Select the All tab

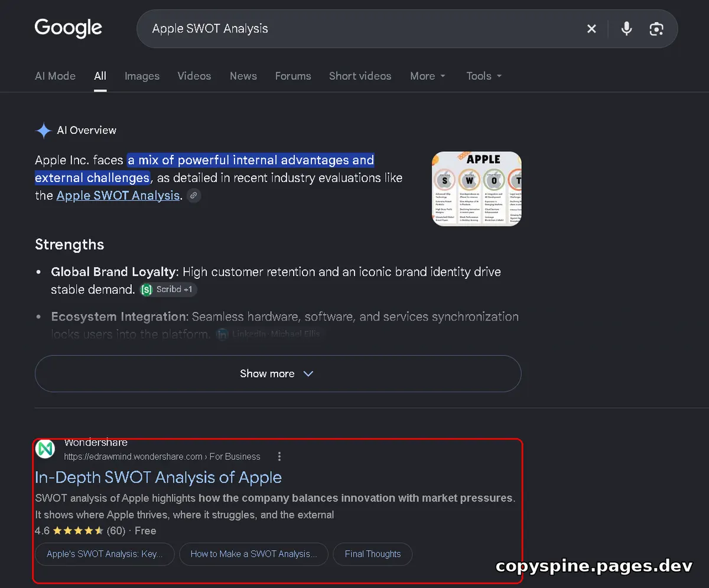pos(100,76)
